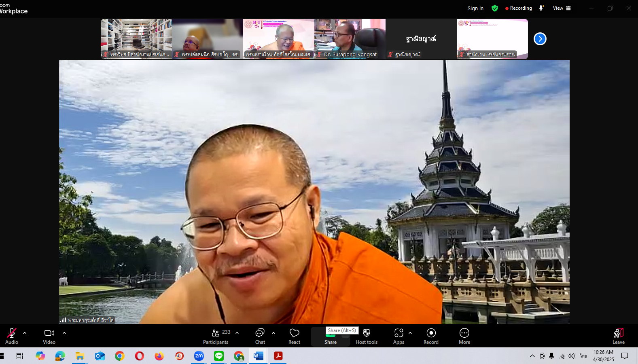Open volume control in tray
The image size is (638, 364).
(x=571, y=356)
